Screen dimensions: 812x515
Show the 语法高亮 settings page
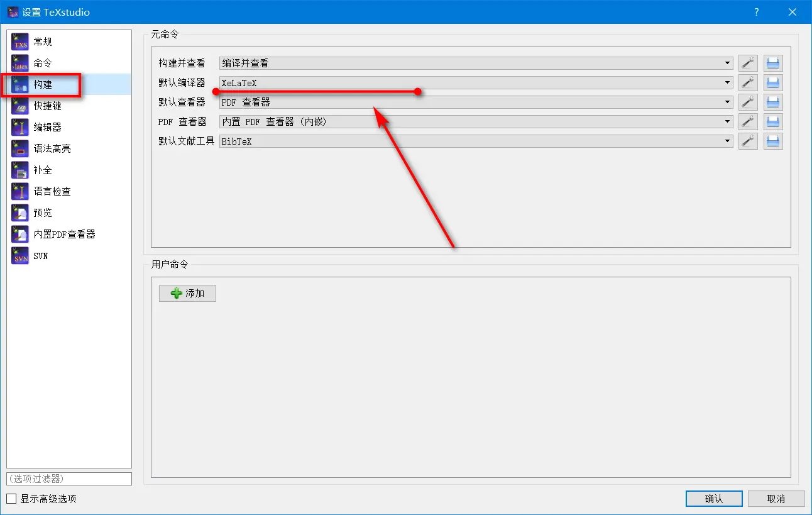(69, 149)
